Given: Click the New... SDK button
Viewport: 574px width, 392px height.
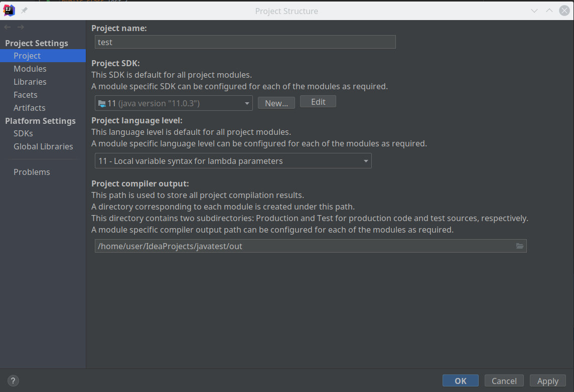Looking at the screenshot, I should coord(276,103).
